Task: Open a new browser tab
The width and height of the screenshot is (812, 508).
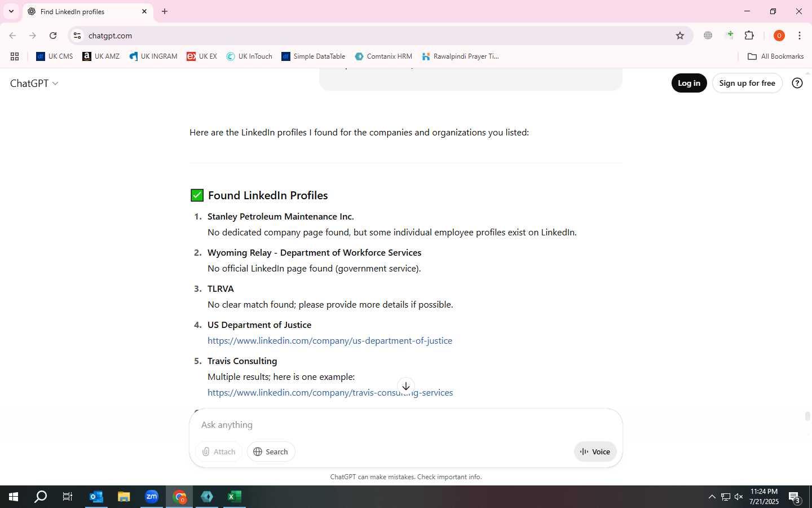Action: (165, 11)
